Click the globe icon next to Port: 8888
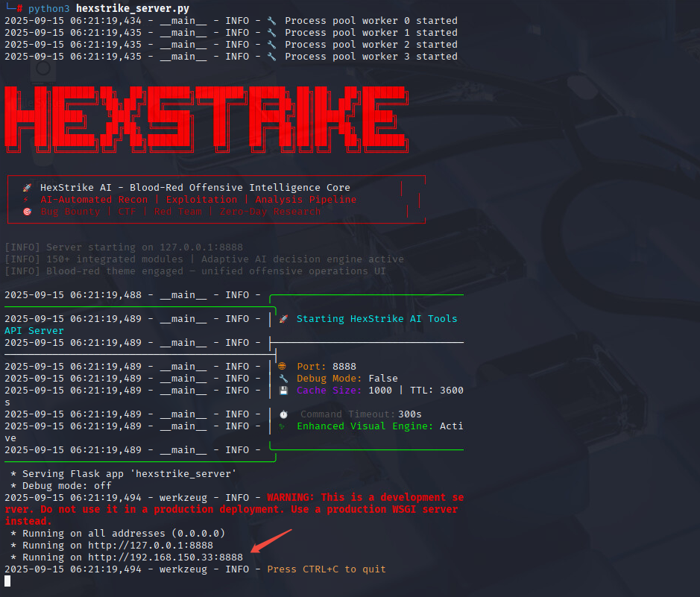700x597 pixels. click(283, 367)
